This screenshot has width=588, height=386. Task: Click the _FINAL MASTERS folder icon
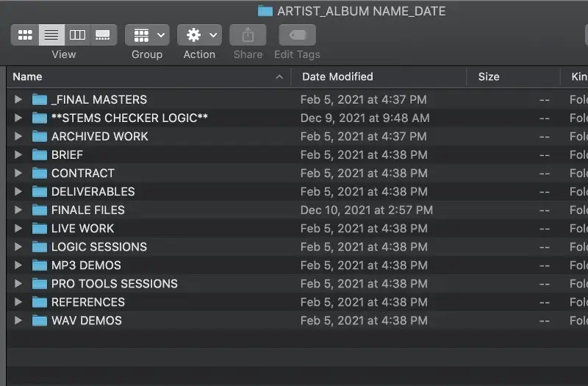pos(40,99)
